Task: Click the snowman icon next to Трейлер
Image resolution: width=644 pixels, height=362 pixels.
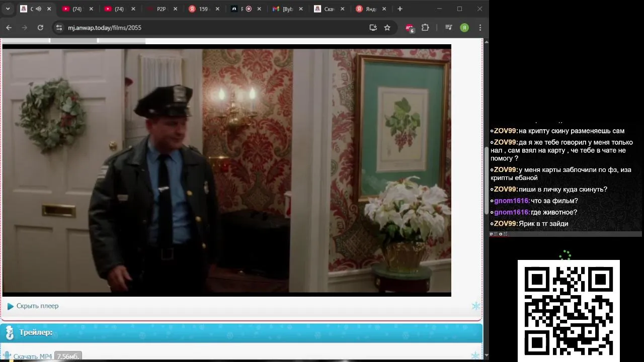Action: [9, 332]
